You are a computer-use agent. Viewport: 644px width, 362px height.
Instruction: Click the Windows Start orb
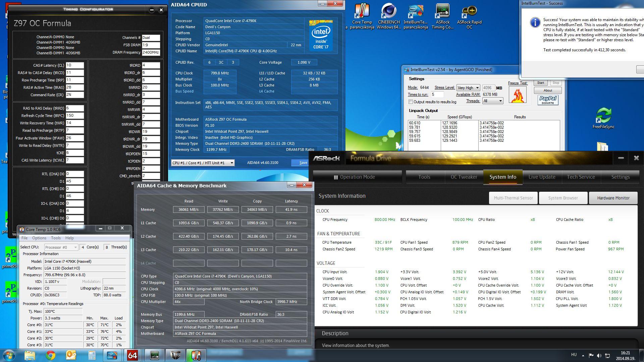point(9,355)
